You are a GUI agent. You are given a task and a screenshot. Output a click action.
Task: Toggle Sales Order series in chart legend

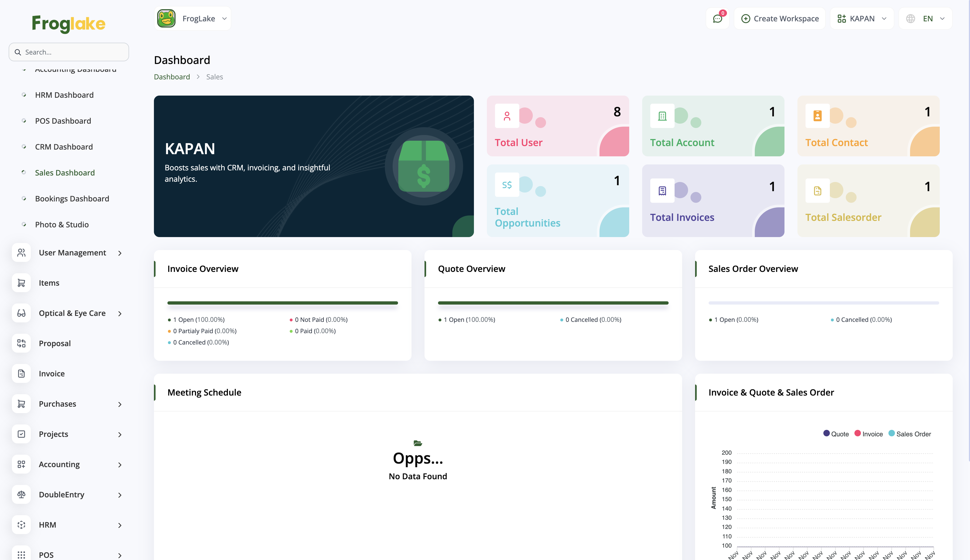coord(910,434)
